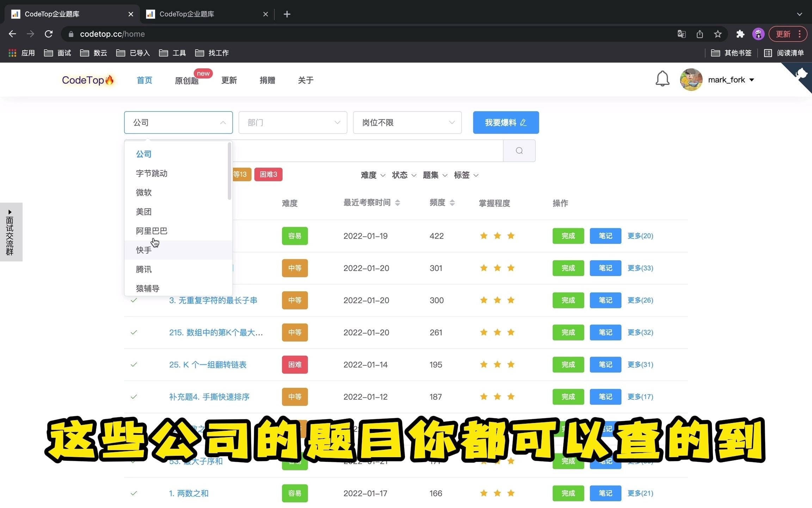The width and height of the screenshot is (812, 508).
Task: Click Chrome 更新 update button
Action: coord(787,34)
